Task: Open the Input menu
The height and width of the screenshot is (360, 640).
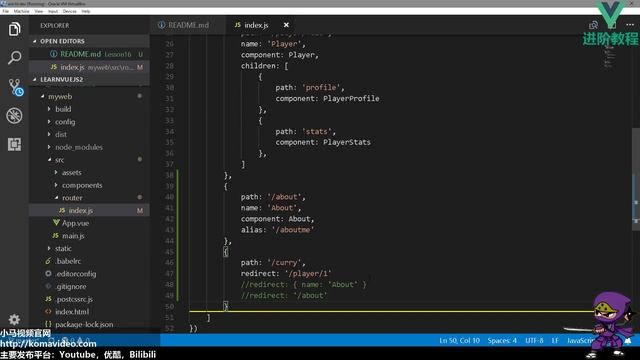Action: coord(53,11)
